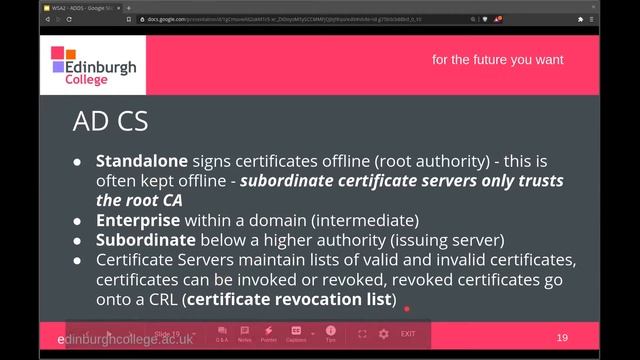Screen dimensions: 640x360
Task: Click the browser back button
Action: 48,19
